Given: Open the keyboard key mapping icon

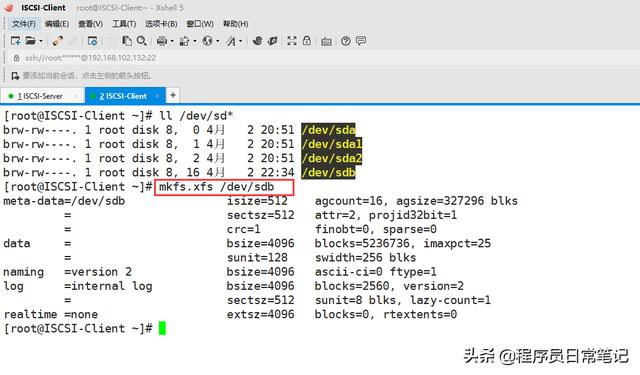Looking at the screenshot, I should 326,41.
